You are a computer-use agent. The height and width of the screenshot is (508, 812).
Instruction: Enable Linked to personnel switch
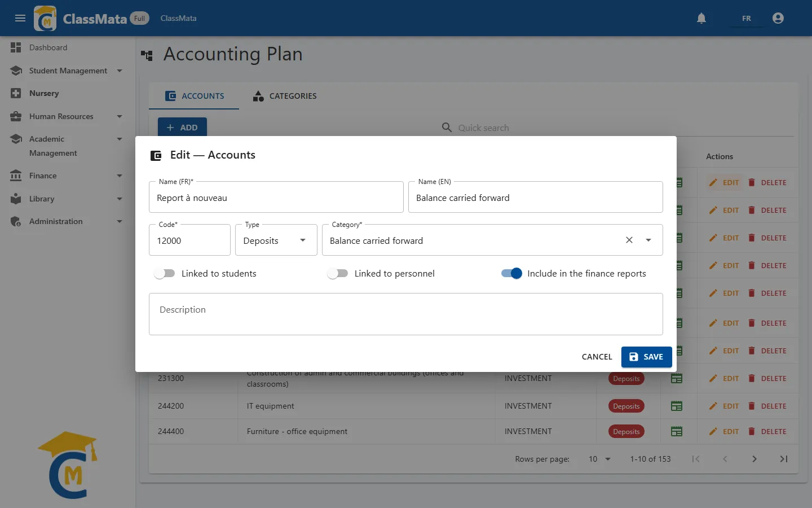click(337, 273)
